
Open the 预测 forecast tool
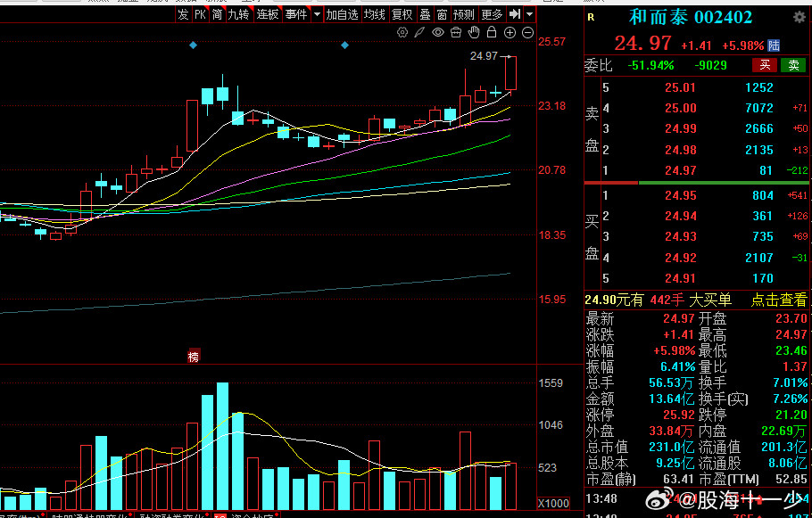[x=463, y=14]
